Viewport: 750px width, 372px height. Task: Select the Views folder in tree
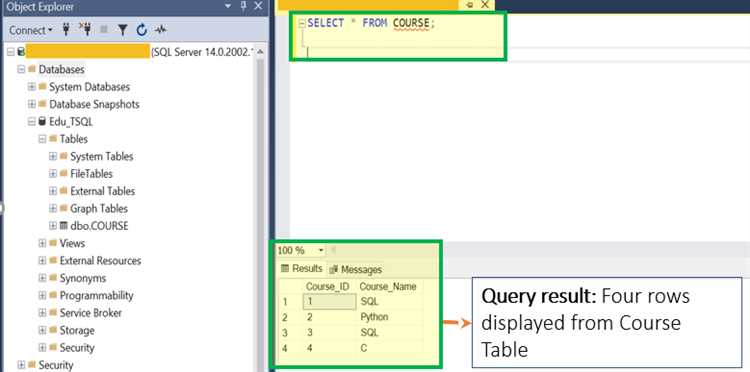[x=72, y=243]
